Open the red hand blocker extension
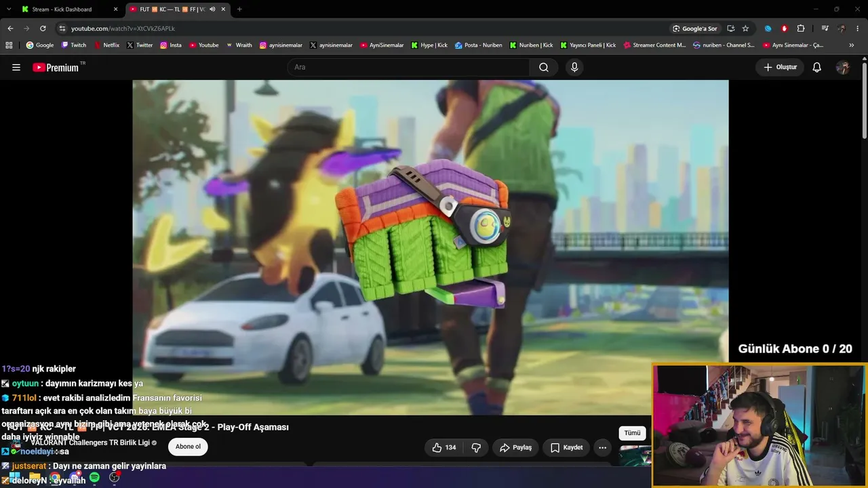This screenshot has width=868, height=488. pyautogui.click(x=785, y=28)
